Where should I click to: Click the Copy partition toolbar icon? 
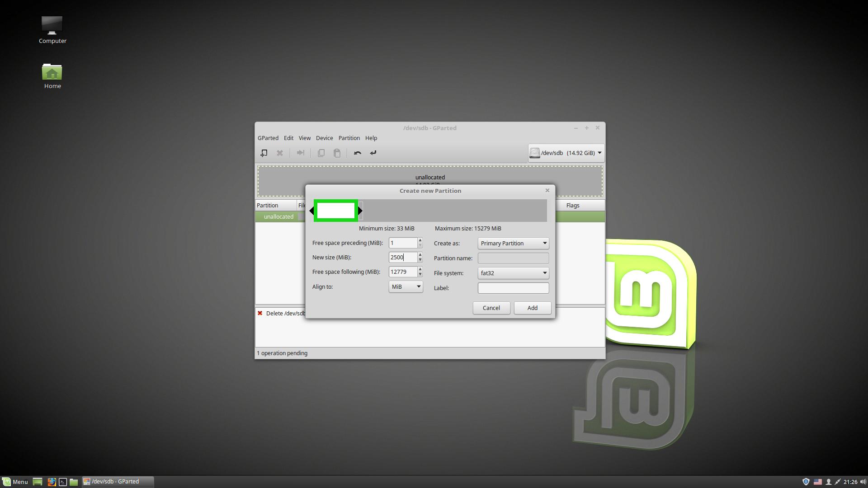pyautogui.click(x=321, y=153)
